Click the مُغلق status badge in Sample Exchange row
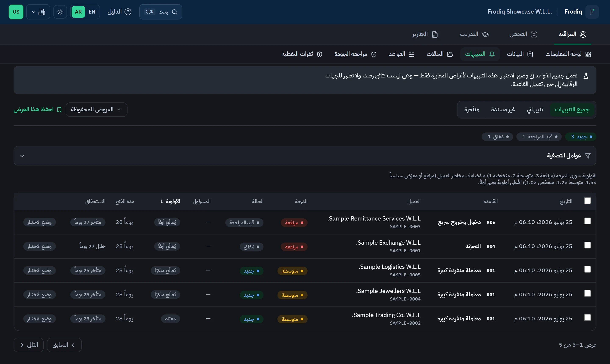 click(x=251, y=247)
